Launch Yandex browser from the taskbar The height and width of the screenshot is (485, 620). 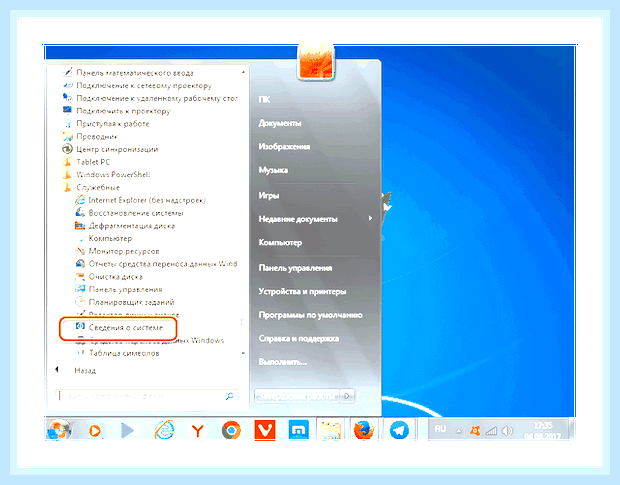198,430
